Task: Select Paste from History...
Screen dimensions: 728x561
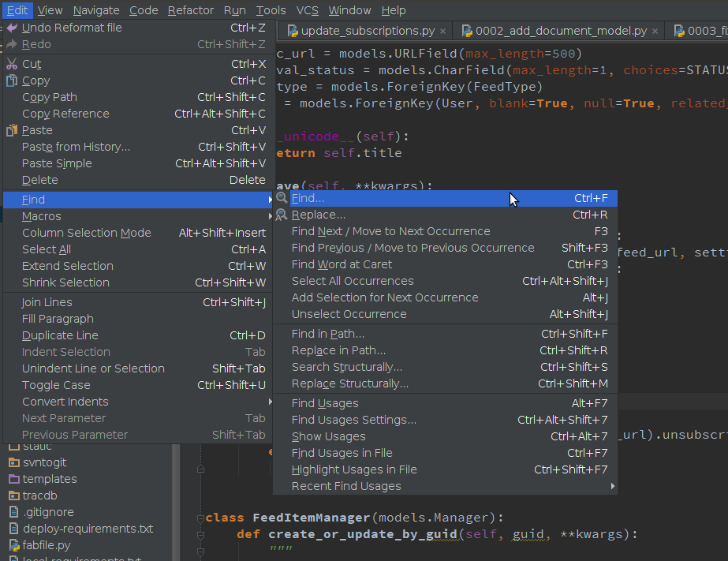Action: 137,148
